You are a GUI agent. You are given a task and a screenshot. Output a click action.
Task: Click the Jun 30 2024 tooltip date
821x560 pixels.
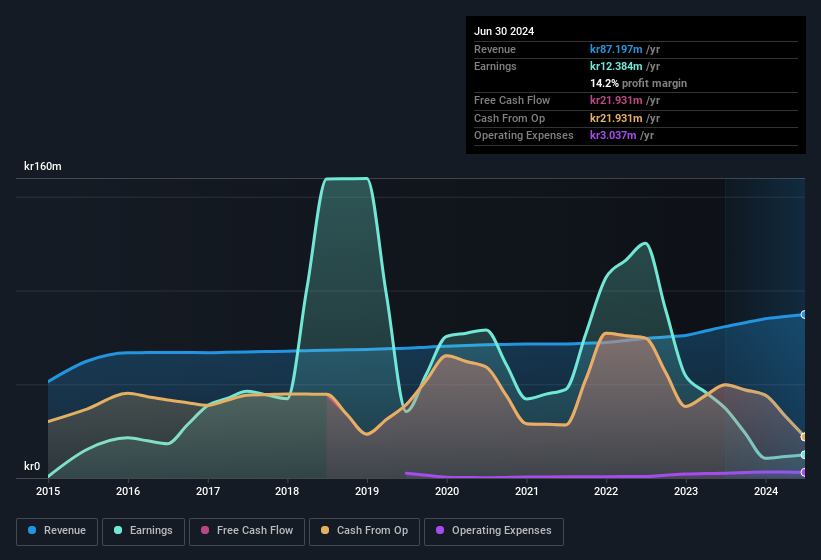click(504, 31)
